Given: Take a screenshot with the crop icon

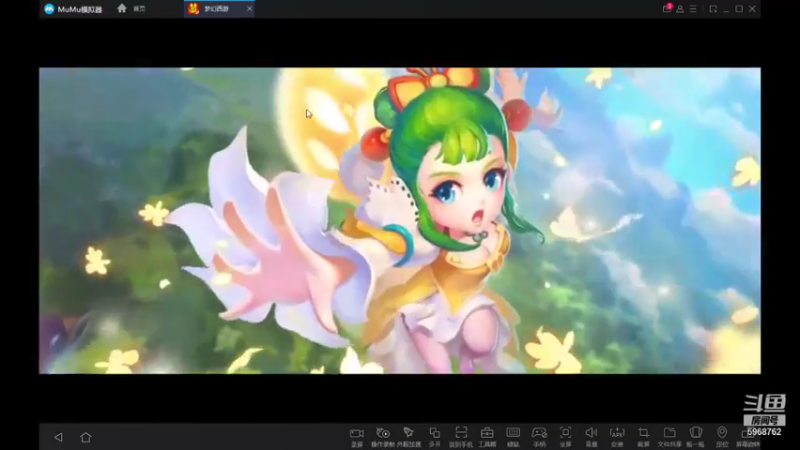Looking at the screenshot, I should (643, 433).
